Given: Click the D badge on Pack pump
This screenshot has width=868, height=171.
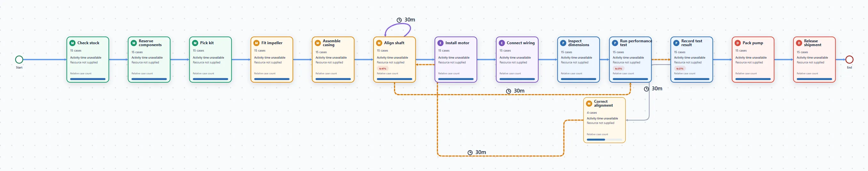Looking at the screenshot, I should [x=738, y=43].
